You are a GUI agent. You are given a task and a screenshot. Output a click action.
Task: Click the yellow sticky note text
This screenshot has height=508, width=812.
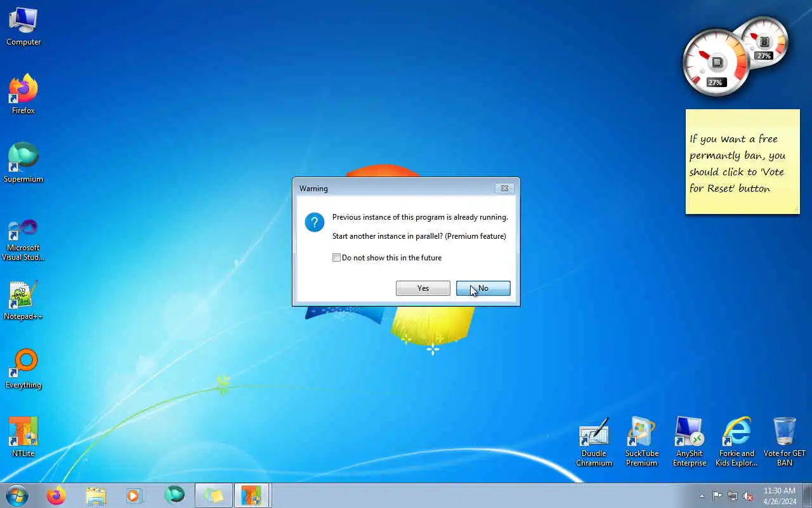click(x=738, y=164)
